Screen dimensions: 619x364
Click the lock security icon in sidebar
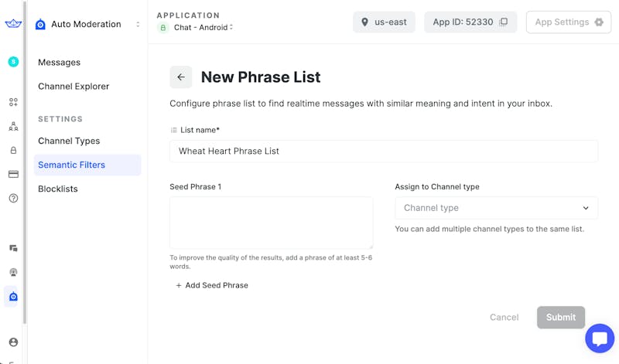click(x=13, y=151)
